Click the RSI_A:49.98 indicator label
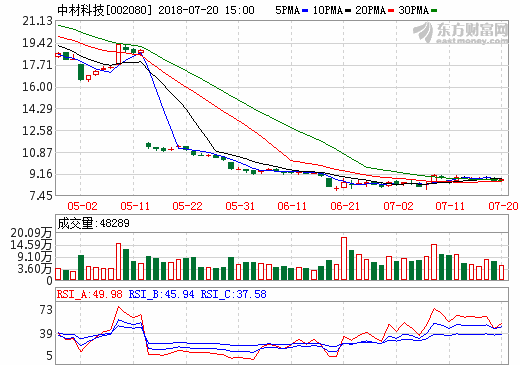The height and width of the screenshot is (365, 520). (x=90, y=294)
